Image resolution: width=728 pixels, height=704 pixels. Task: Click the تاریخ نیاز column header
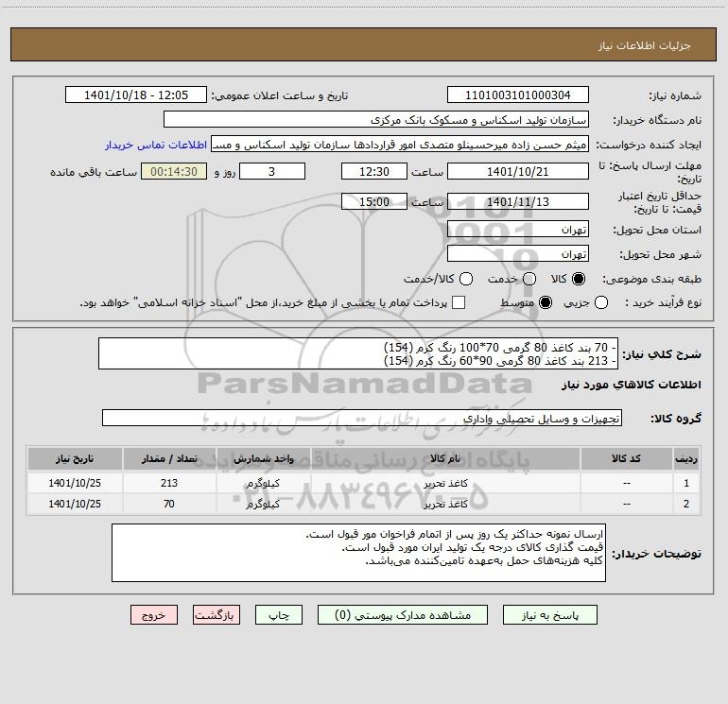[75, 459]
